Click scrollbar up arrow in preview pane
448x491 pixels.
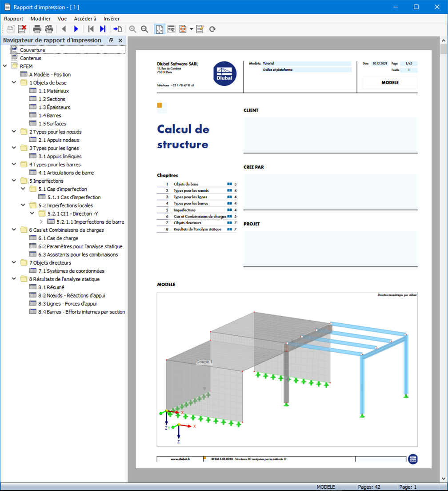tap(444, 40)
